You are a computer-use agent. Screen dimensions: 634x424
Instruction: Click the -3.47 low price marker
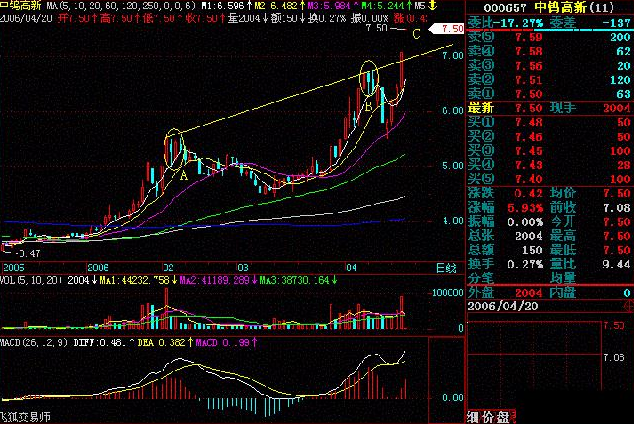tap(28, 254)
